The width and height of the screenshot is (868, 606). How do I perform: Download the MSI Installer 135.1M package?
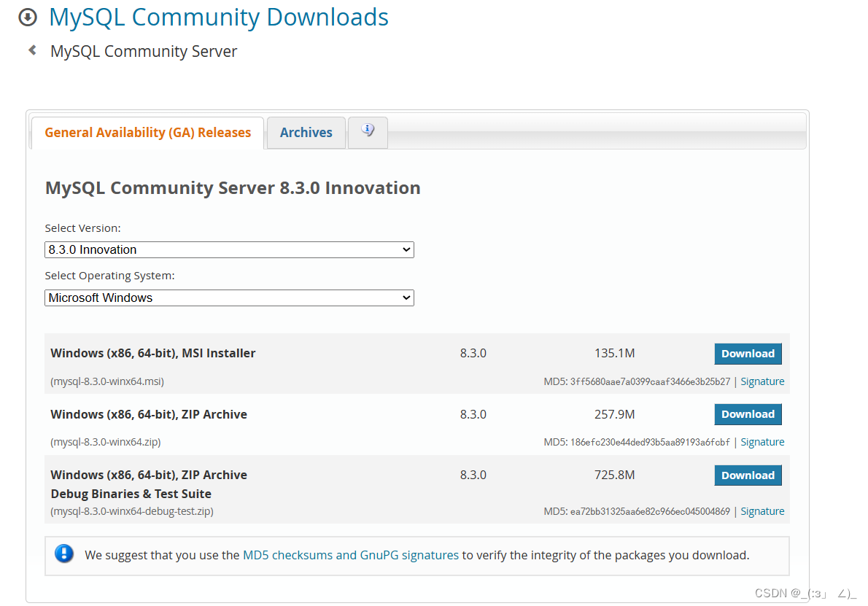point(748,354)
